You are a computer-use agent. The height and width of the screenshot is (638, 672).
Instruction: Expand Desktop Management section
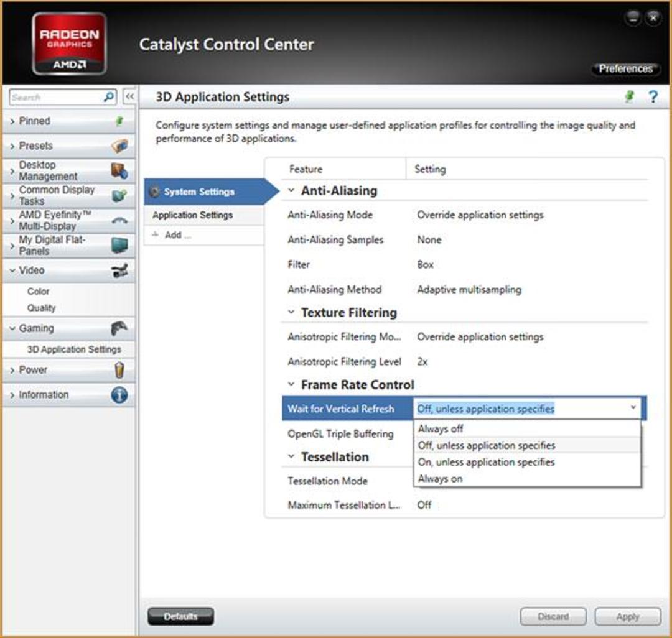coord(12,171)
